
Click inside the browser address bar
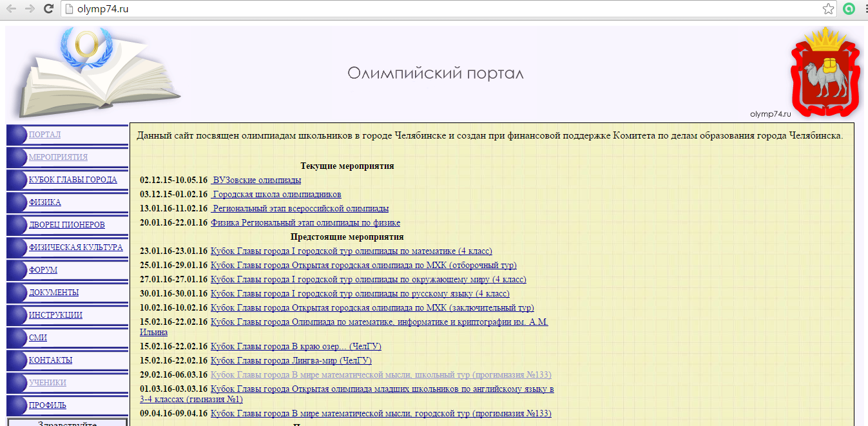click(x=258, y=9)
